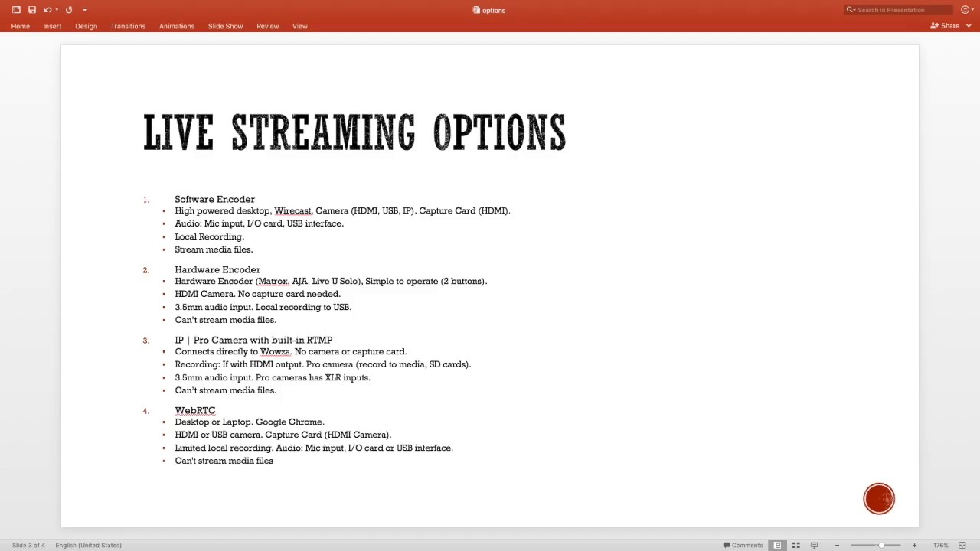The image size is (980, 551).
Task: Zoom out with the minus button
Action: pos(837,545)
